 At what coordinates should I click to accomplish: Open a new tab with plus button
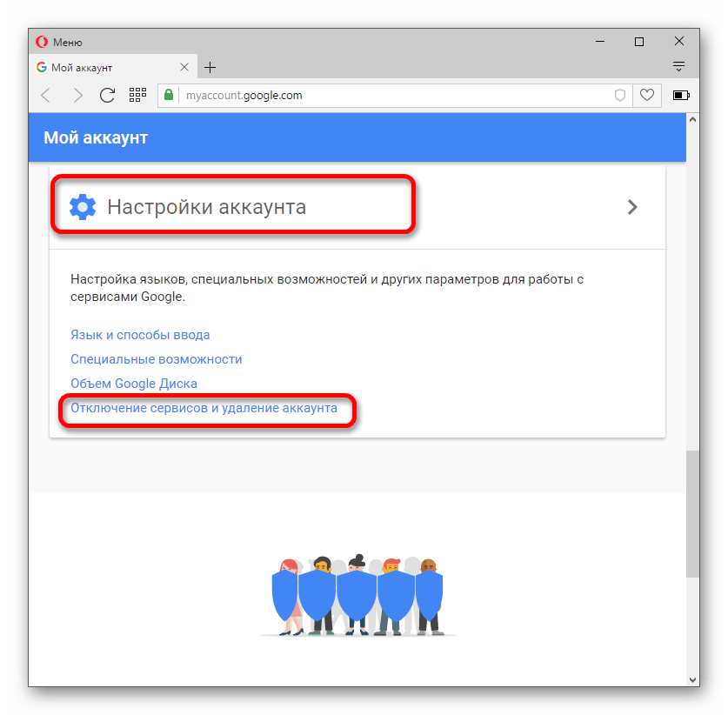[x=210, y=67]
